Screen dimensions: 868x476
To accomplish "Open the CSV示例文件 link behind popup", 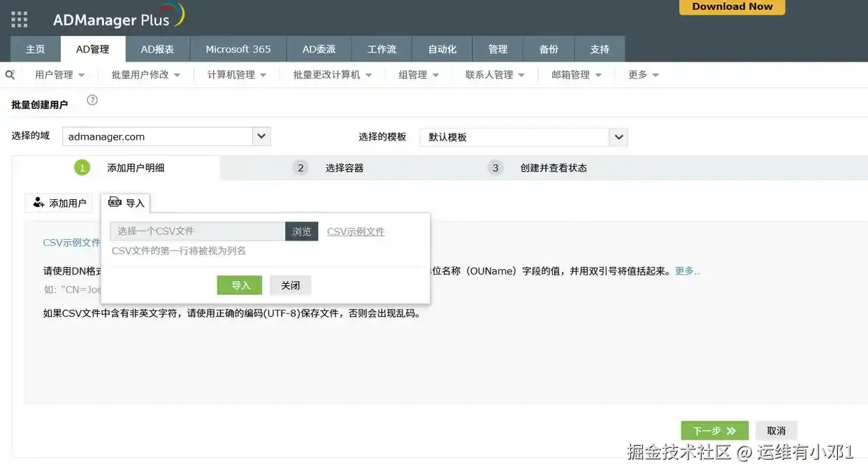I will [x=71, y=243].
